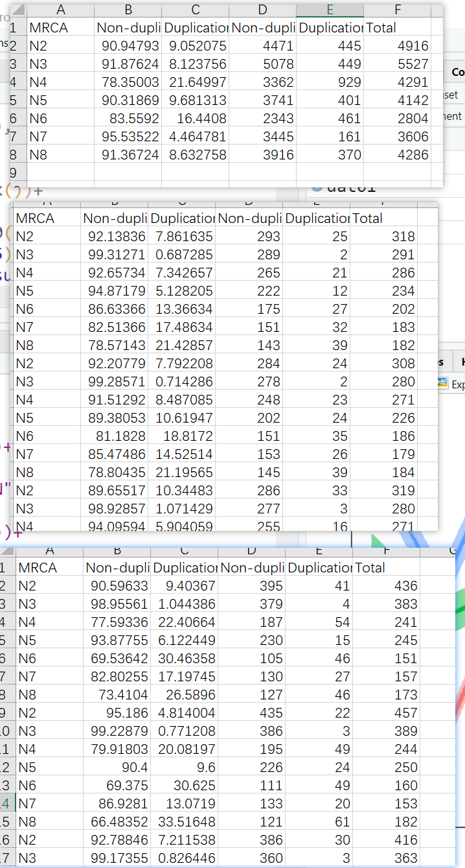Screen dimensions: 465x868
Task: Click cell containing 90.59633
Action: 118,585
